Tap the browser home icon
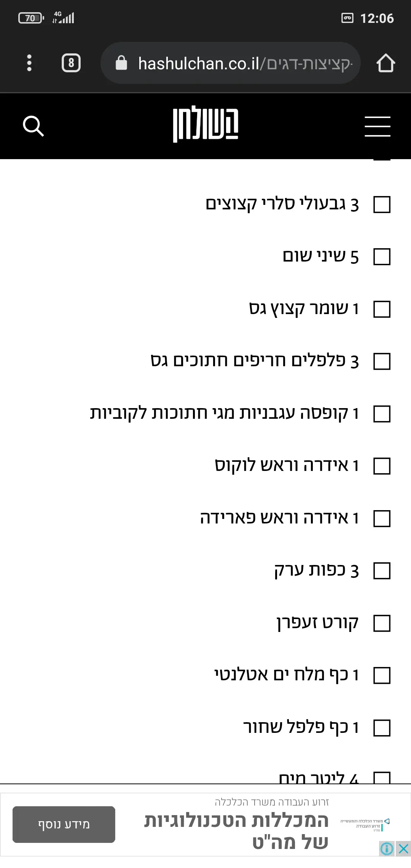This screenshot has width=411, height=868. click(x=386, y=63)
